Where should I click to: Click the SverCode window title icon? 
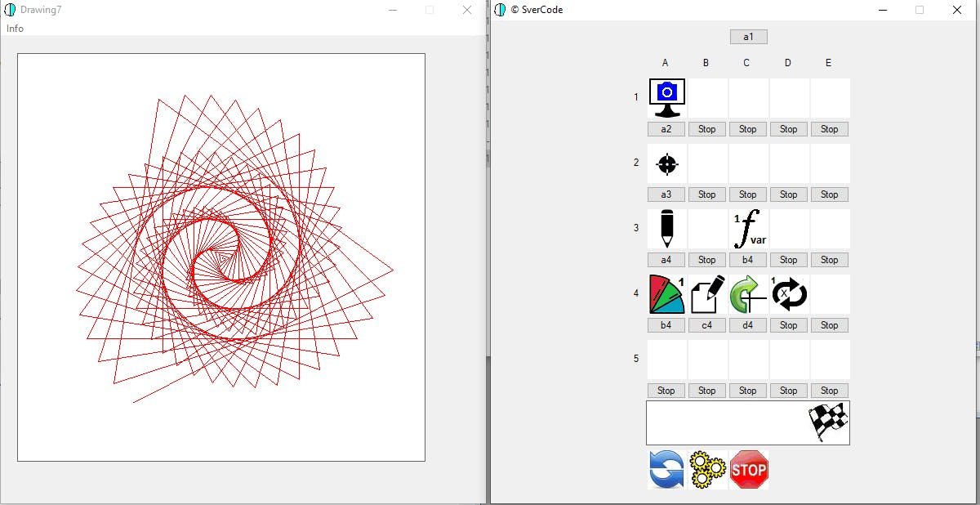point(500,10)
